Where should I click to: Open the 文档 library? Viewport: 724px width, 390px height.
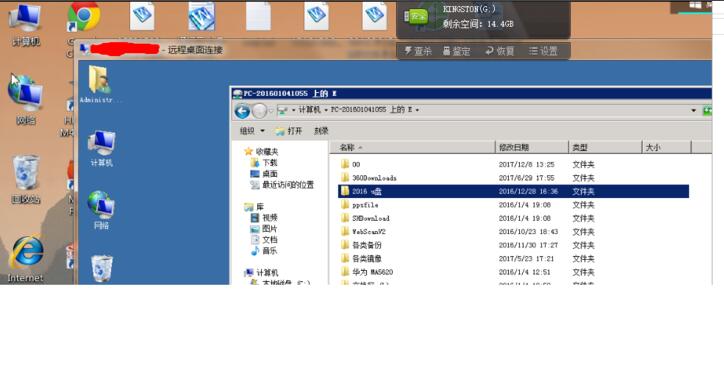tap(264, 240)
